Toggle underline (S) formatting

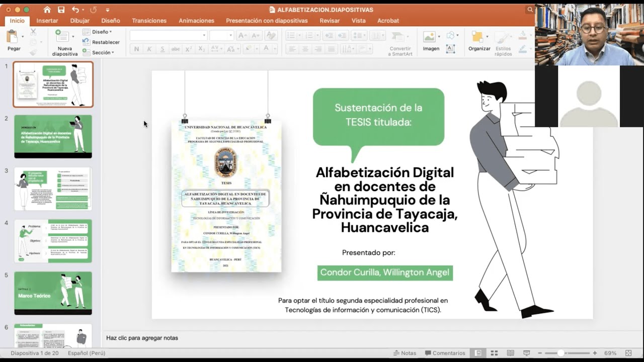pyautogui.click(x=163, y=49)
